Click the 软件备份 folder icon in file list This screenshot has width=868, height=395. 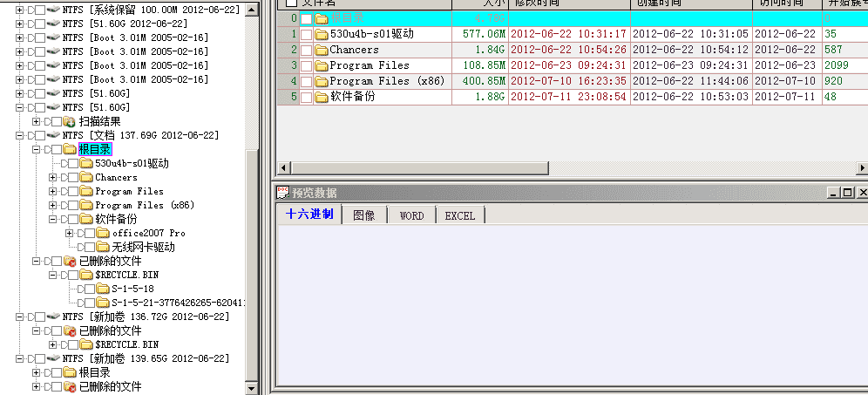(x=321, y=97)
